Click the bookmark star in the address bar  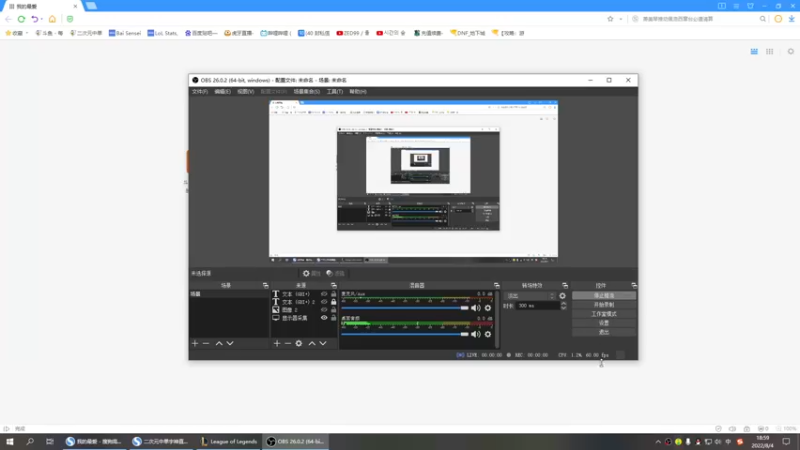[x=610, y=19]
